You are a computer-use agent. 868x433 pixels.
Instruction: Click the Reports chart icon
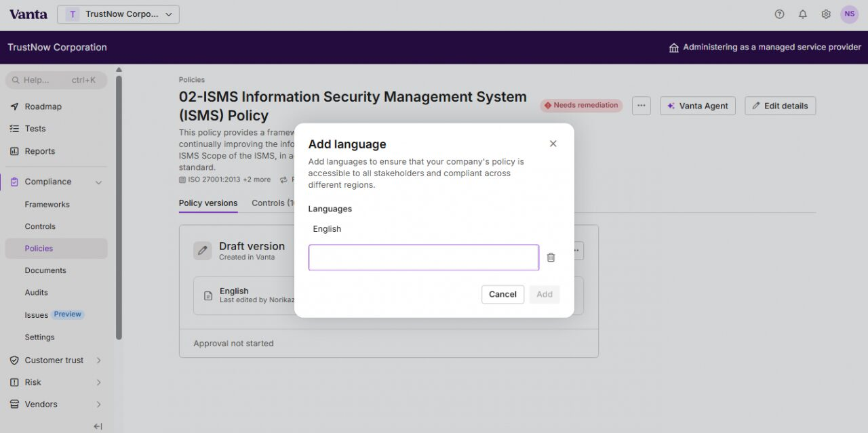click(14, 151)
